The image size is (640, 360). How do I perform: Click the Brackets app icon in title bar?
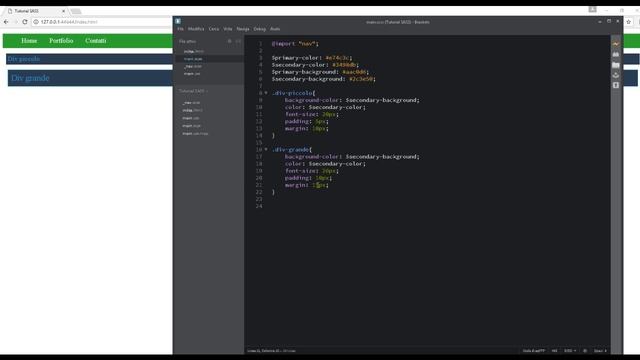coord(178,21)
